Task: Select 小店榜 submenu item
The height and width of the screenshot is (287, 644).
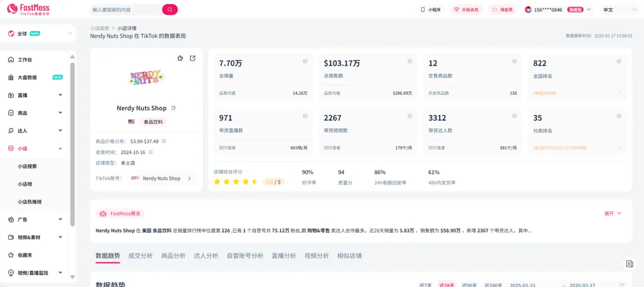Action: click(x=24, y=184)
